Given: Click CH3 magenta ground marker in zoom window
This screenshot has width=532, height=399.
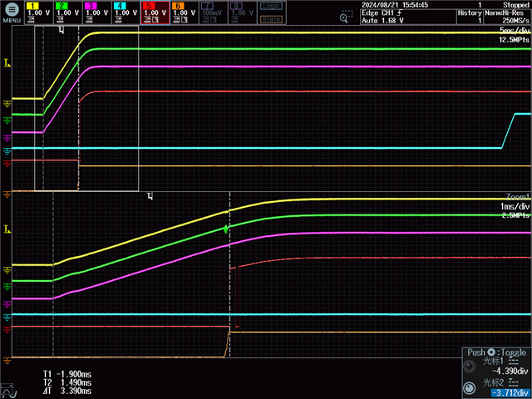Looking at the screenshot, I should pyautogui.click(x=7, y=304).
